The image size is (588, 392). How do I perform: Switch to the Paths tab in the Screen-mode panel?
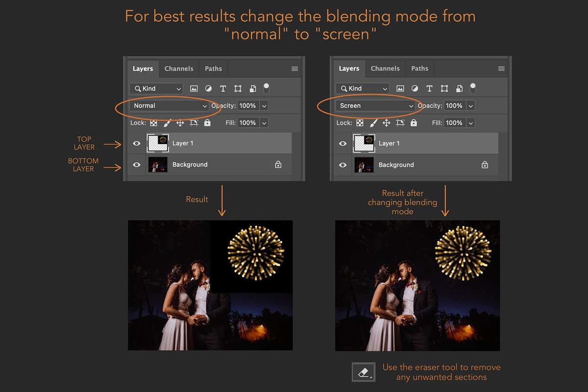coord(419,69)
